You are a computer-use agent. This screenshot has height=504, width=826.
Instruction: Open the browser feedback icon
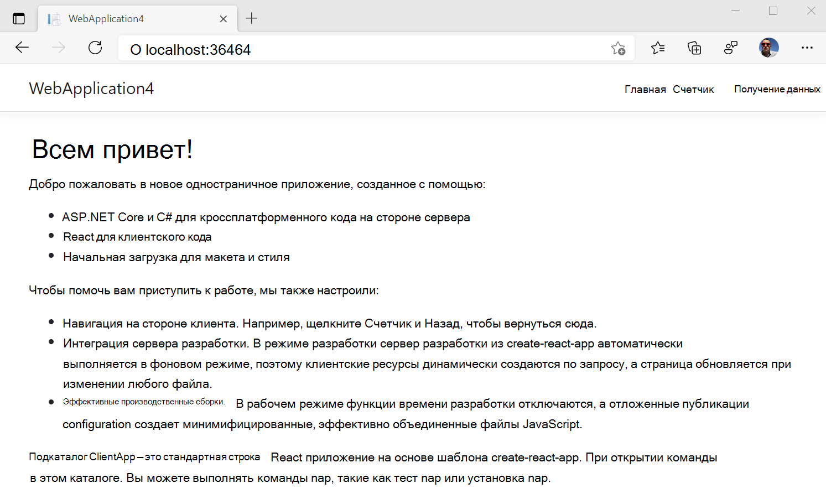coord(730,48)
